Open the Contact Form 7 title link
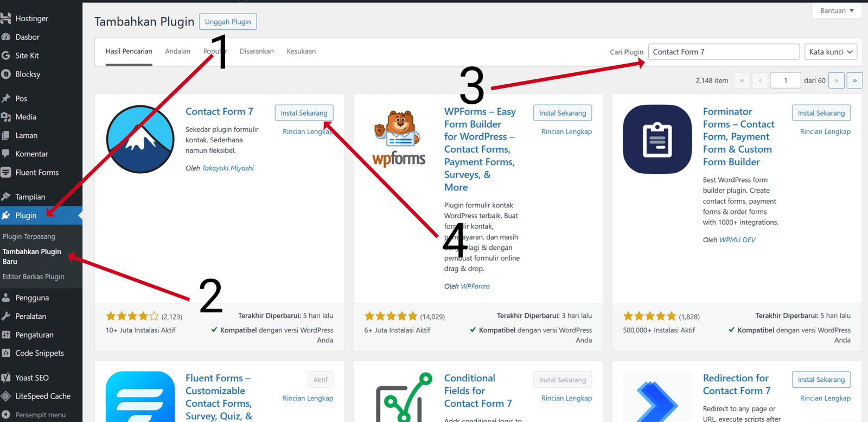Screen dimensions: 868x422 [x=219, y=111]
